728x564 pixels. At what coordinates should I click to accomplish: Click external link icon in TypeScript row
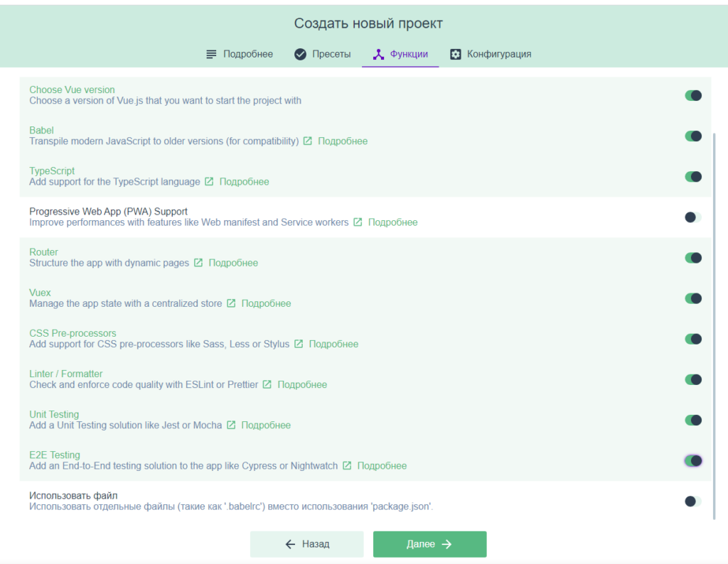click(209, 181)
